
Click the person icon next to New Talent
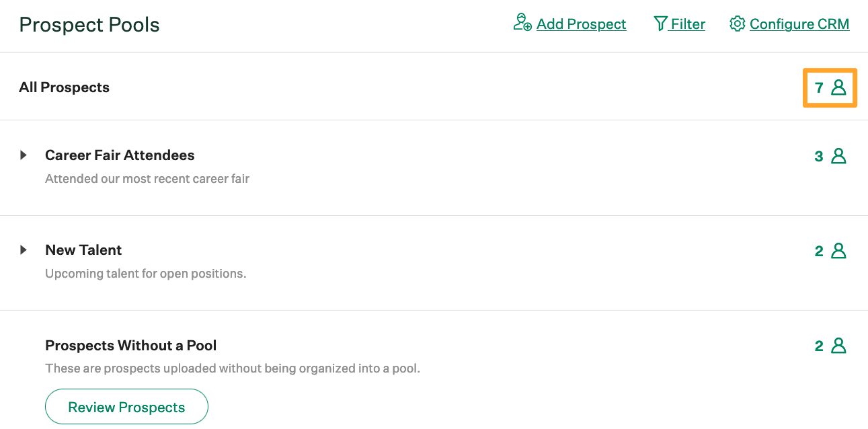838,250
